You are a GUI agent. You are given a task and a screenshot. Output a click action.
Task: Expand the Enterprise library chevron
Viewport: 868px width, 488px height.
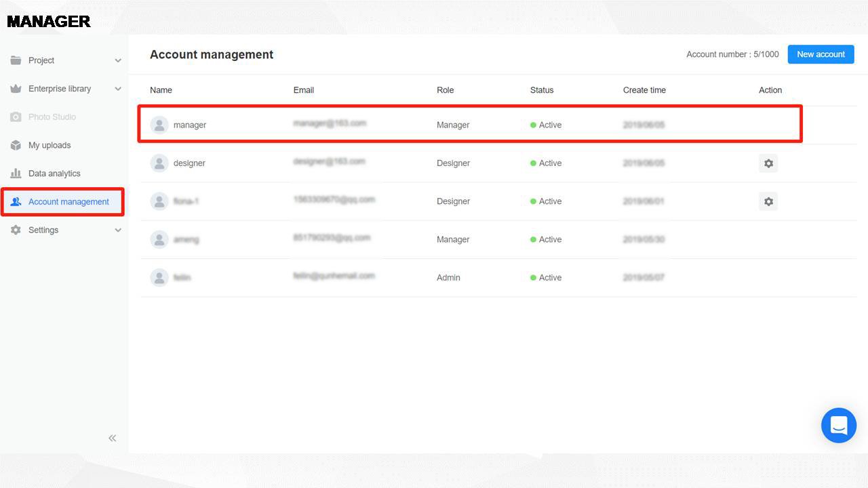tap(118, 89)
